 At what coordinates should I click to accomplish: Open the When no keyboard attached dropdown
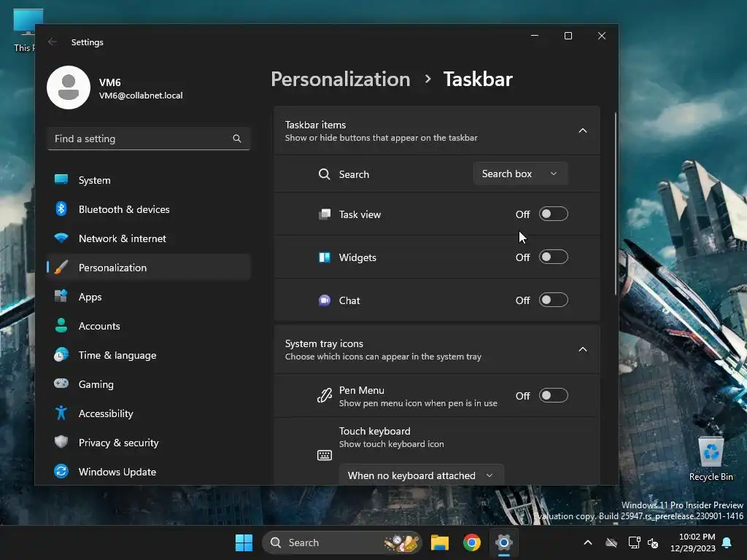click(421, 475)
